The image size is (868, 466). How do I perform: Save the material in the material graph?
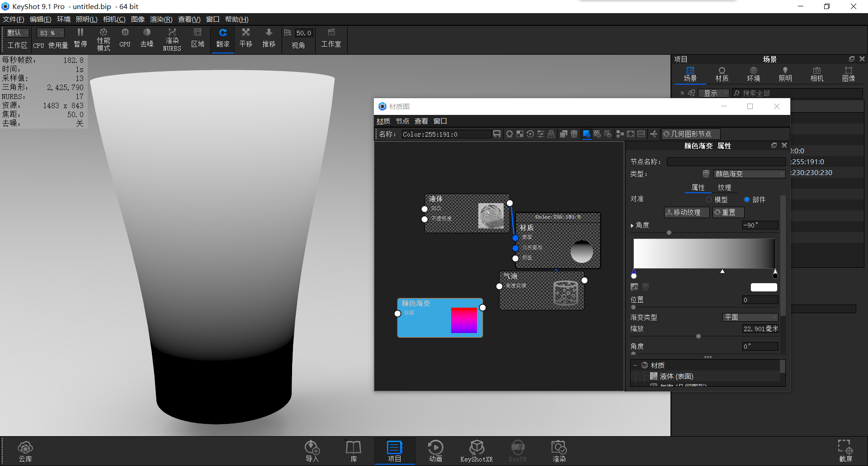pyautogui.click(x=497, y=134)
